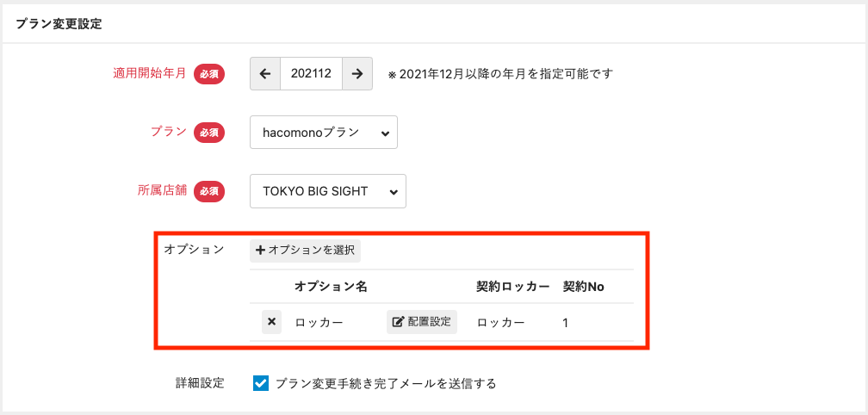Click the 必須 badge beside 所属店舗
Screen dimensions: 868x415
[209, 191]
